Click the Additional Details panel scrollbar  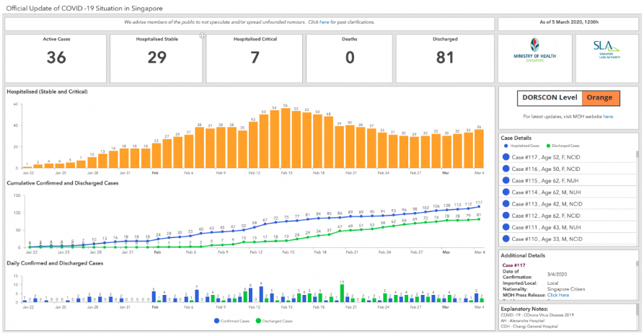pos(638,264)
